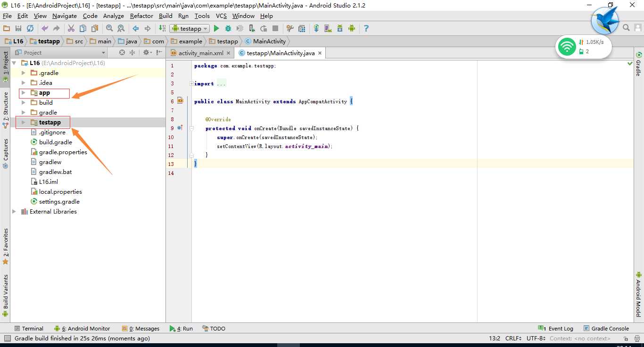
Task: Expand the .gradle folder
Action: (24, 73)
